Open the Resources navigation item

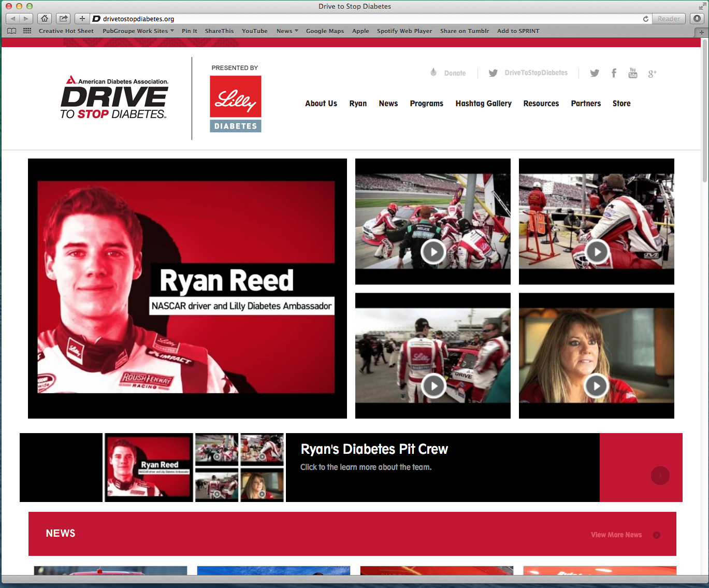click(541, 104)
